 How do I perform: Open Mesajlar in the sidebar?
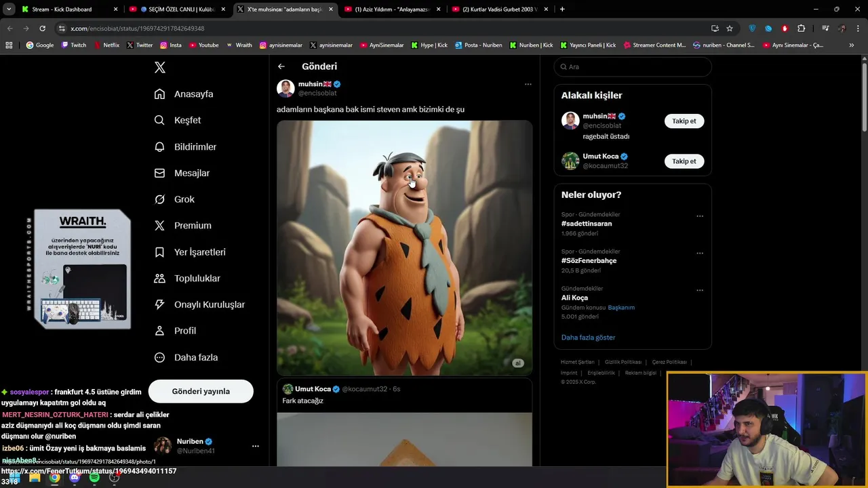point(182,173)
